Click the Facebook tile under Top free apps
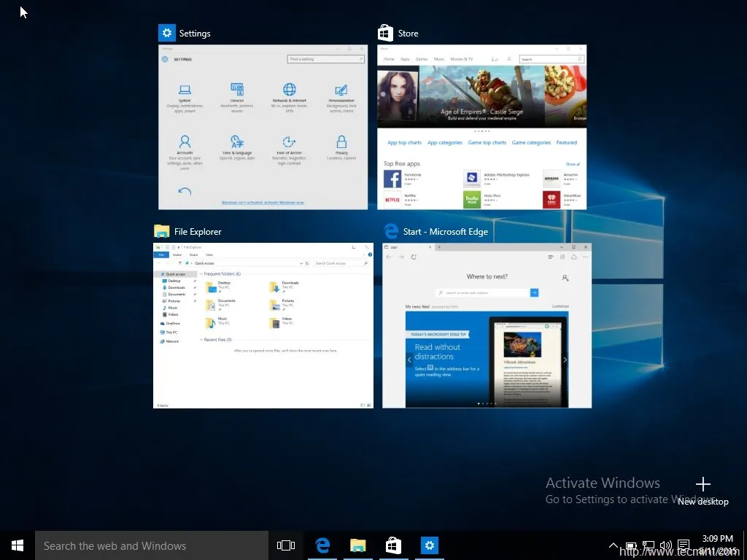This screenshot has width=747, height=560. point(392,178)
